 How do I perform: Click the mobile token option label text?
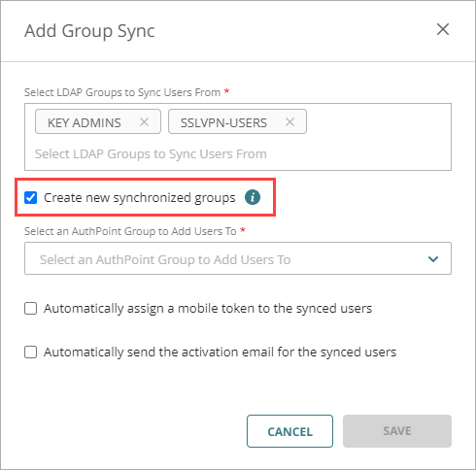pos(208,309)
